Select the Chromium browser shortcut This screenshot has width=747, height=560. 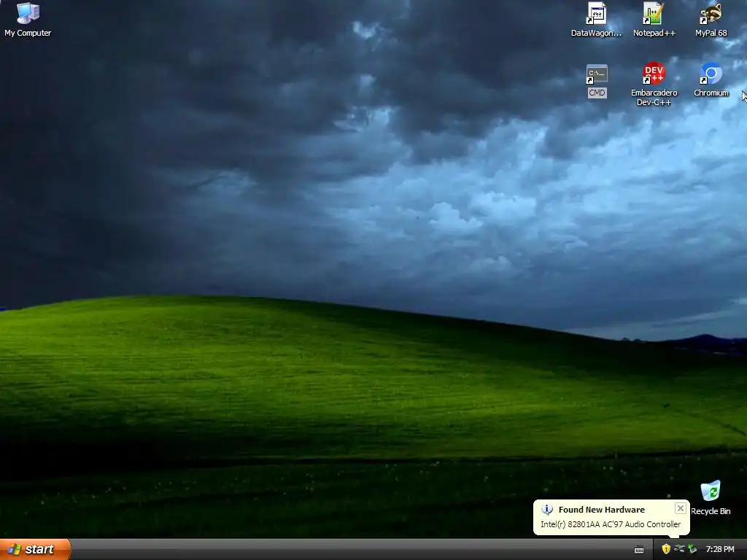click(x=711, y=79)
